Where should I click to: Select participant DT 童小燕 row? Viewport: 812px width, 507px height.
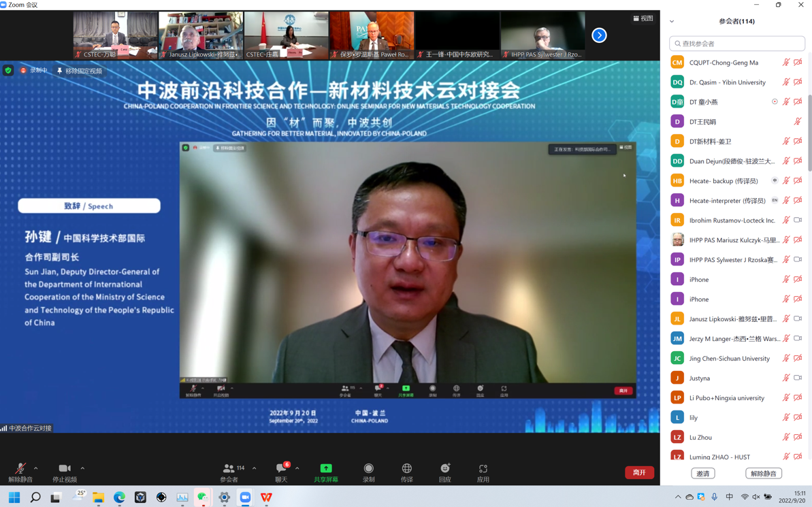[x=737, y=102]
